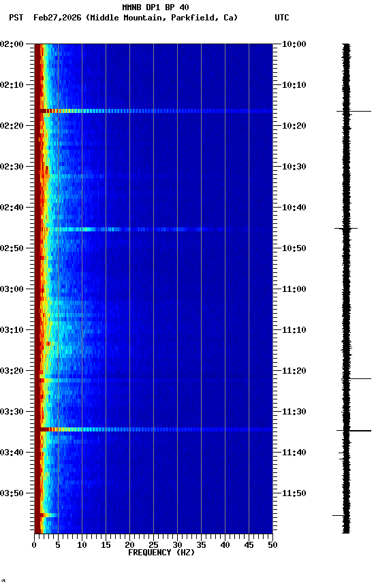Click the 11:00 UTC time label
The width and height of the screenshot is (376, 588).
[x=294, y=289]
